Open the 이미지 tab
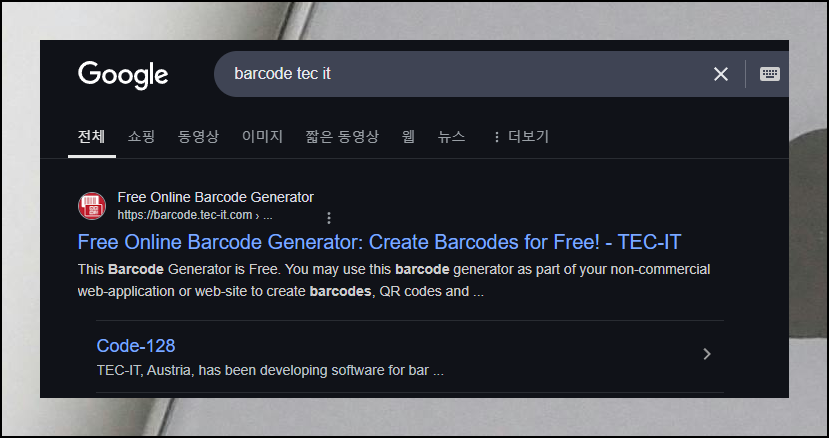This screenshot has width=829, height=438. 262,136
